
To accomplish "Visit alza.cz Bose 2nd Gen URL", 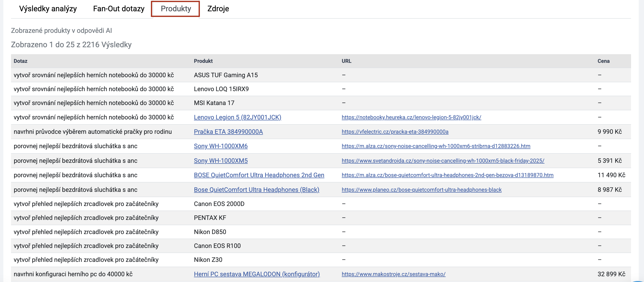I will [447, 175].
